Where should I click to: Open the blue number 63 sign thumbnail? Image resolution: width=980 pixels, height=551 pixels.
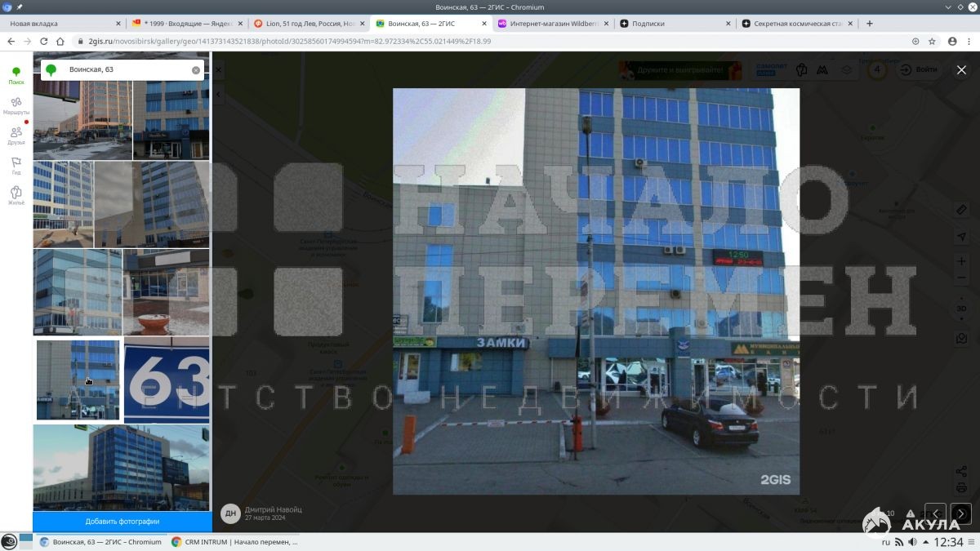pyautogui.click(x=167, y=380)
